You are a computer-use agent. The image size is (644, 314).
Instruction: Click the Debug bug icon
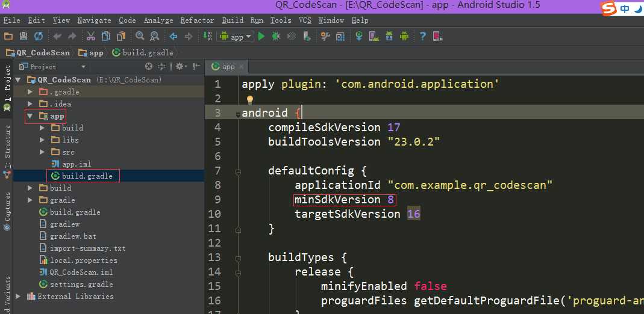277,37
